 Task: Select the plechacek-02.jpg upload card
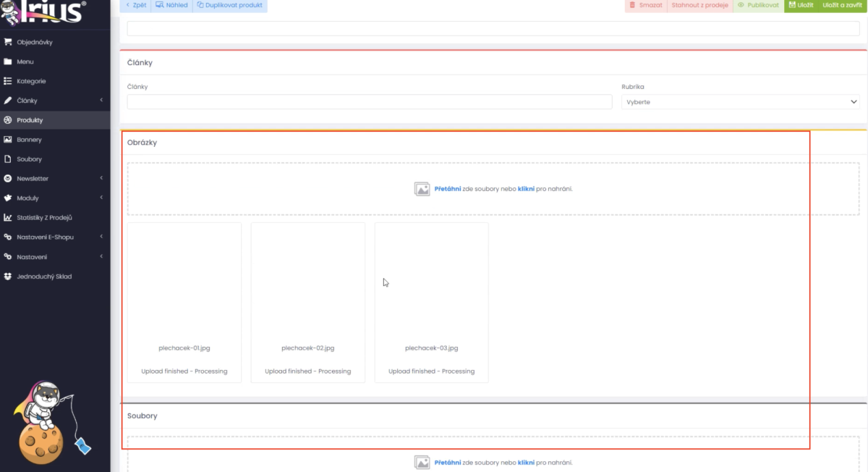[x=308, y=303]
